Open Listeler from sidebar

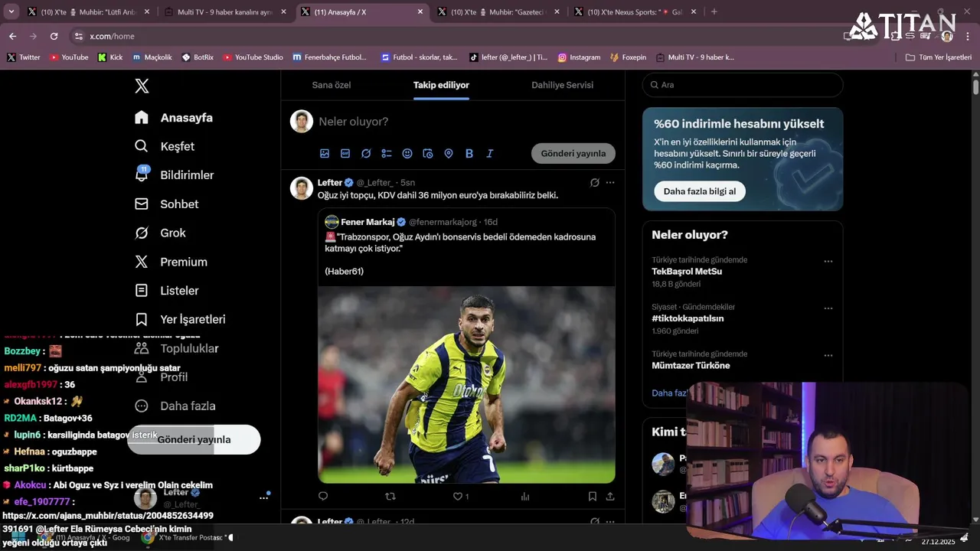[166, 291]
